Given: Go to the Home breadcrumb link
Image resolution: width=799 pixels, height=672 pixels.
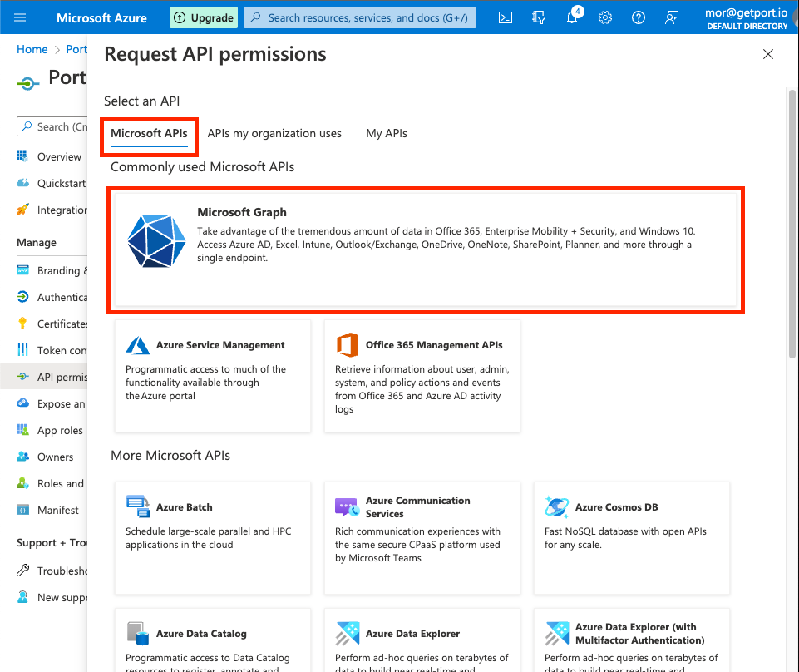Looking at the screenshot, I should tap(32, 49).
